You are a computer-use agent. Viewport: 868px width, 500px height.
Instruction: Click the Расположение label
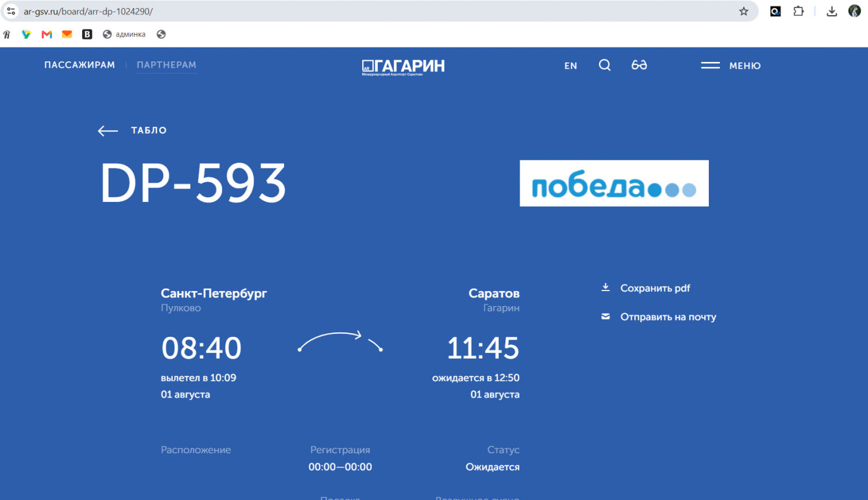click(x=196, y=450)
